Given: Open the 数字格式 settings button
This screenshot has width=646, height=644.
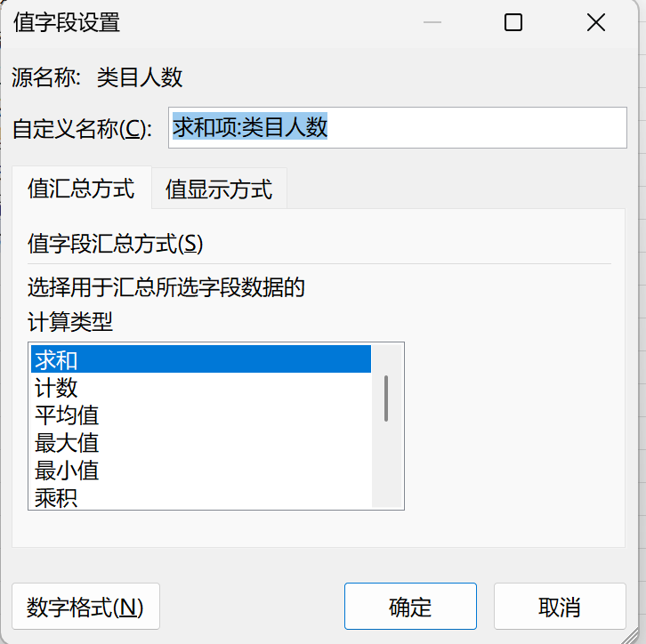Looking at the screenshot, I should pyautogui.click(x=85, y=607).
